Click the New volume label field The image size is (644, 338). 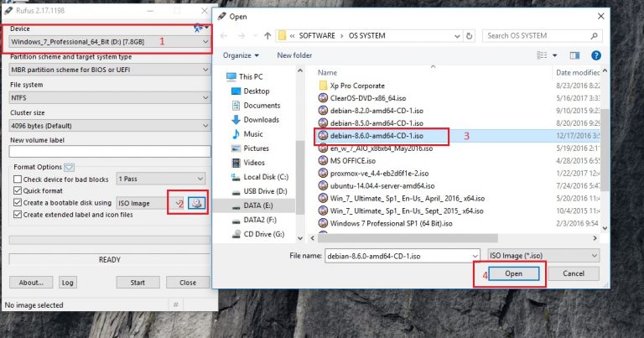tap(110, 151)
